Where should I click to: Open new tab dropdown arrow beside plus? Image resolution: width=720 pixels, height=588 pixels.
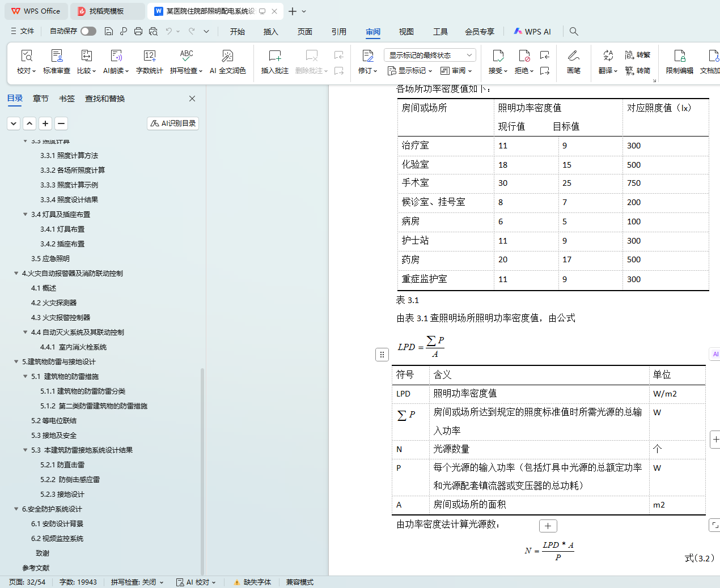point(304,11)
